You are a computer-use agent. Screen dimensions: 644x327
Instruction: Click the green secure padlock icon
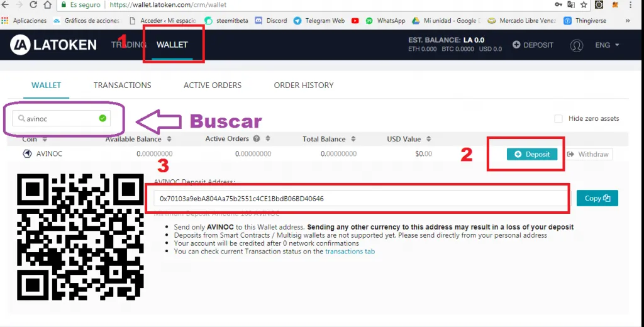64,5
